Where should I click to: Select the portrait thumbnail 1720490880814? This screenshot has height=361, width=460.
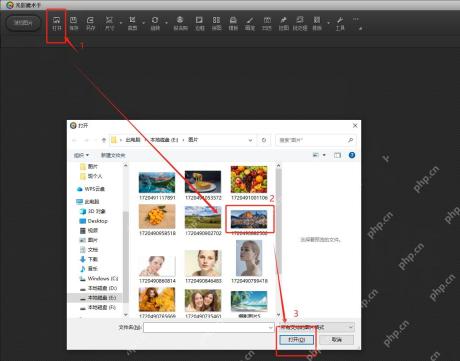coord(157,266)
